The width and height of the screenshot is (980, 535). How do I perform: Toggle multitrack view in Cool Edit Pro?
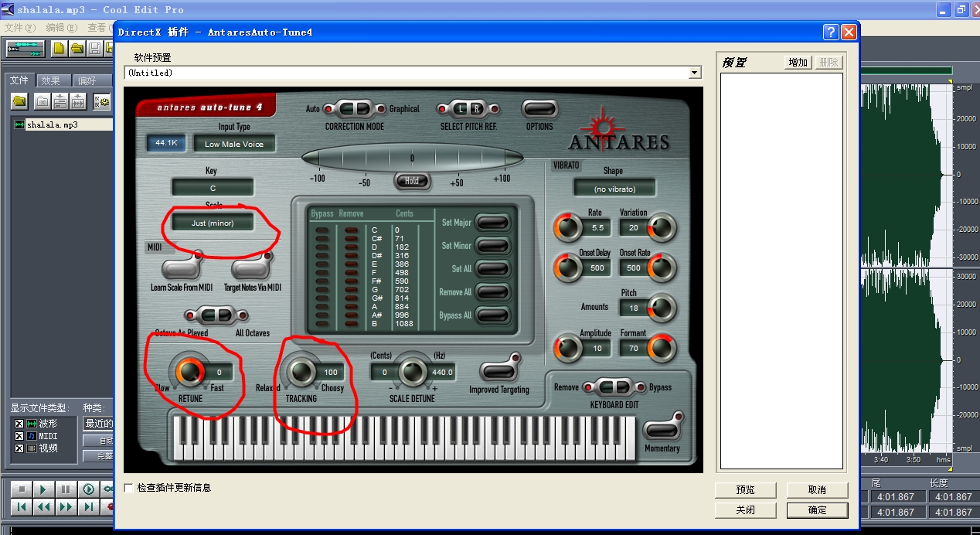coord(26,49)
